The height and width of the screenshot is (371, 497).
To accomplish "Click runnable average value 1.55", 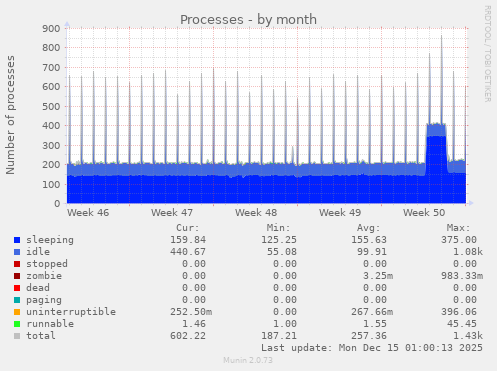I will 375,324.
